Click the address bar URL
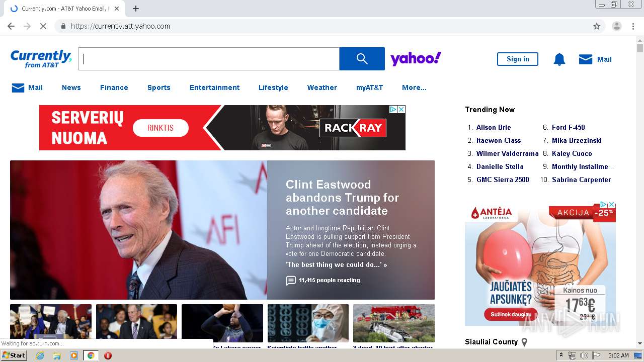The image size is (644, 362). tap(120, 26)
